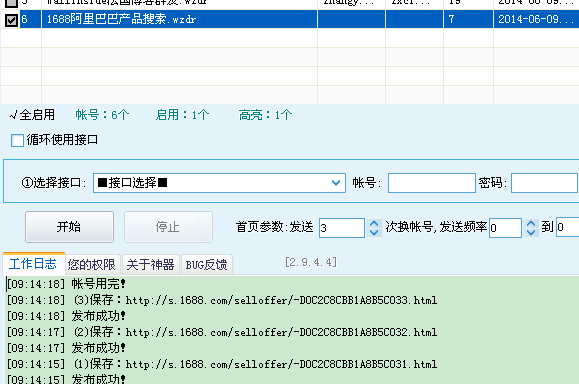This screenshot has height=384, width=579.
Task: Increase 发送频率 minimum with up arrow
Action: point(531,223)
